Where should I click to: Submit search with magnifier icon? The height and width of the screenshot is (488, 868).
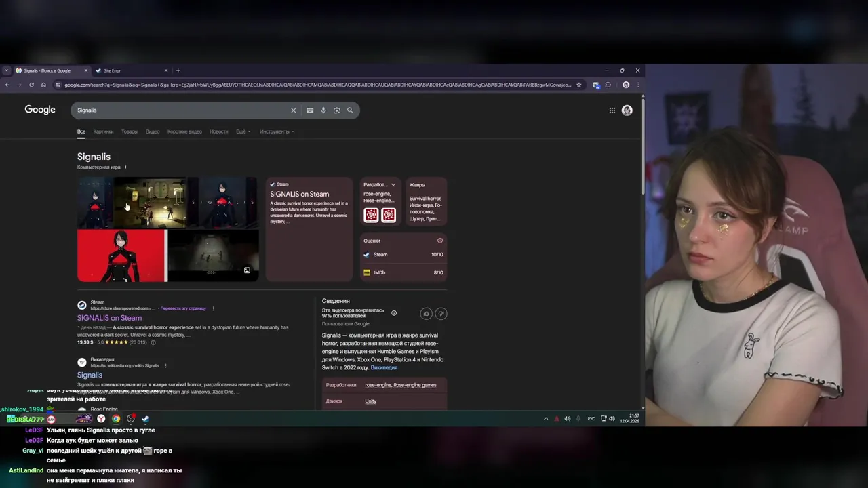tap(350, 110)
